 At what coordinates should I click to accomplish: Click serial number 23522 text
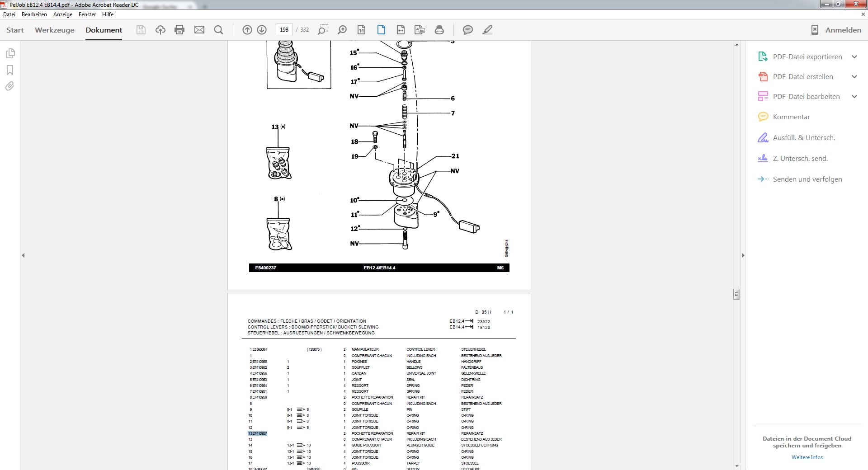[484, 322]
